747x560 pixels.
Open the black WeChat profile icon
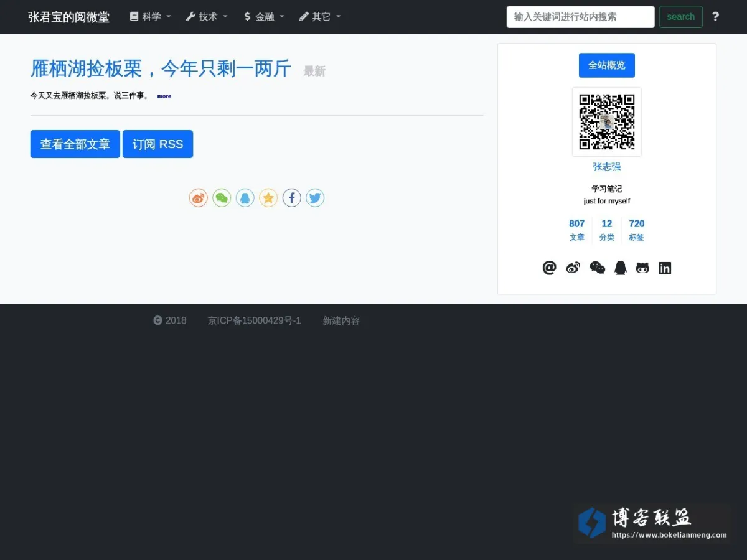tap(597, 268)
